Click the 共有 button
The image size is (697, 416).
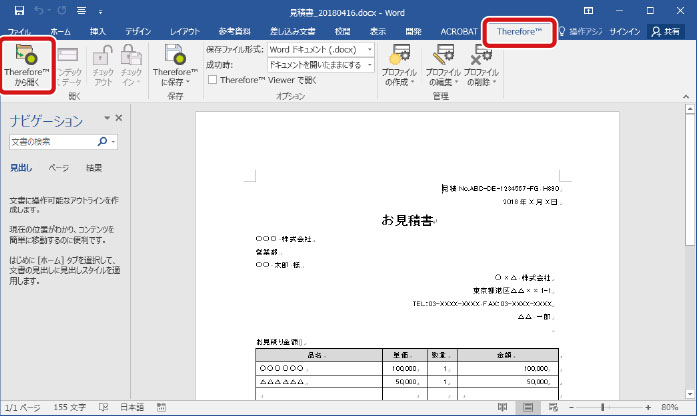[x=670, y=32]
